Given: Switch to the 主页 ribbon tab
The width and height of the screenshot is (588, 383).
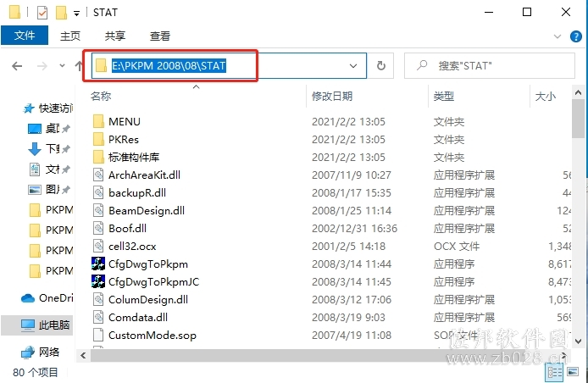Looking at the screenshot, I should 70,36.
